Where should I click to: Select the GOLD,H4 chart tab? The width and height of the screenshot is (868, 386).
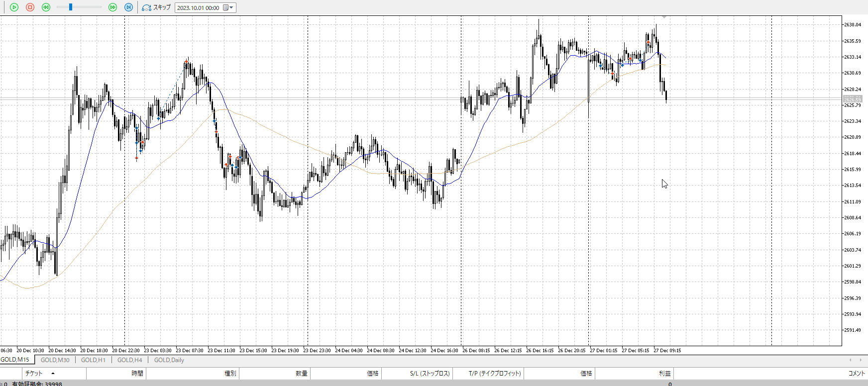click(x=129, y=360)
